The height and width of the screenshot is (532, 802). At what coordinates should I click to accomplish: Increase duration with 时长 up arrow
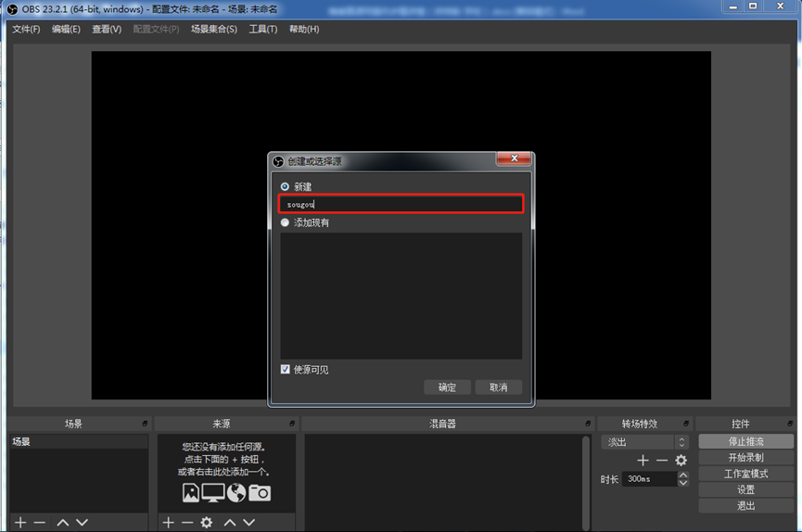[x=682, y=475]
